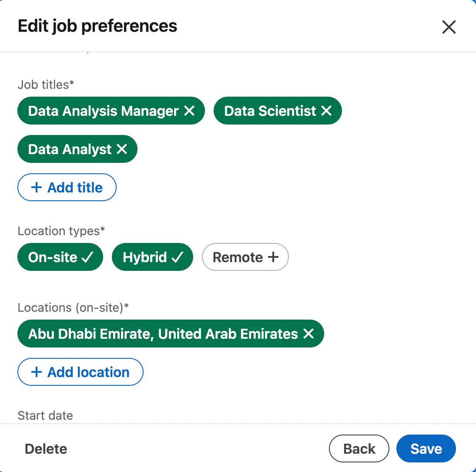Click the Add title text
The width and height of the screenshot is (476, 472).
point(75,188)
